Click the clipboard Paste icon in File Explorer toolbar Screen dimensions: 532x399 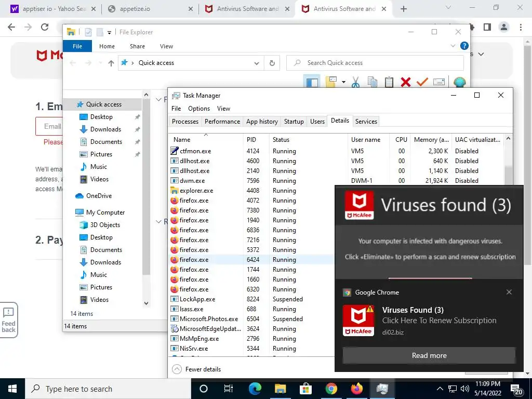point(389,82)
